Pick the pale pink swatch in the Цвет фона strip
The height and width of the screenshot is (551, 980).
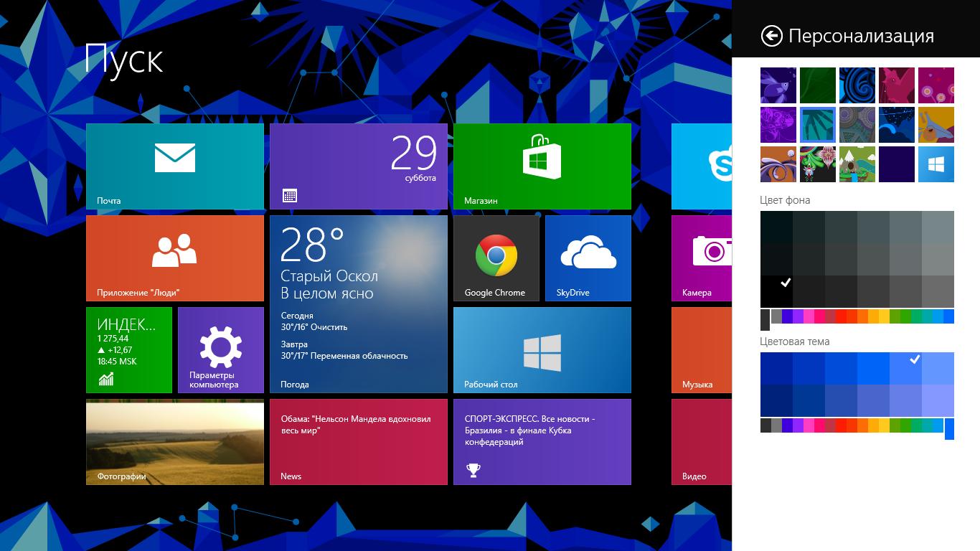pos(809,316)
